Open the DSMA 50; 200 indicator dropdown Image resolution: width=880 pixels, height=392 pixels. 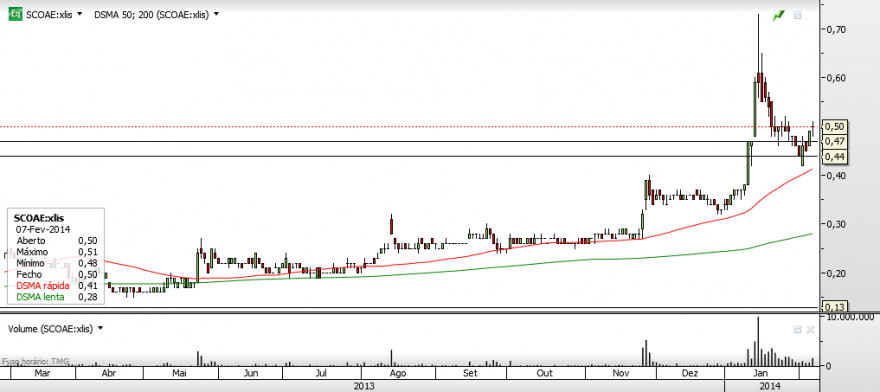coord(217,15)
